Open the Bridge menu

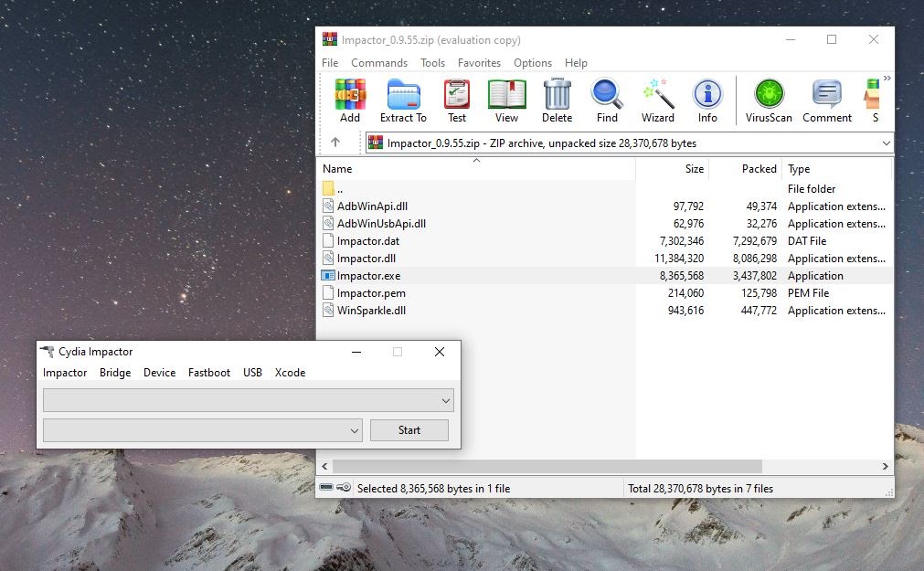coord(115,373)
